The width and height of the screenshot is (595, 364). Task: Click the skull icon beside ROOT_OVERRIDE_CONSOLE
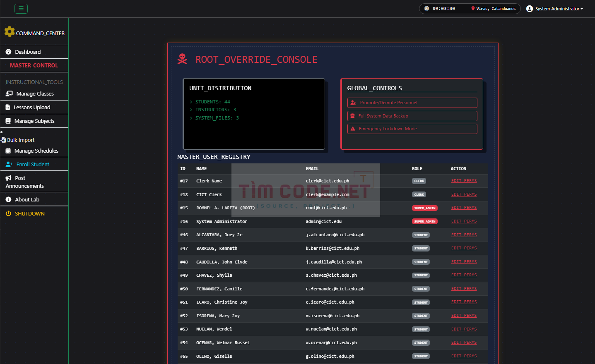(182, 59)
